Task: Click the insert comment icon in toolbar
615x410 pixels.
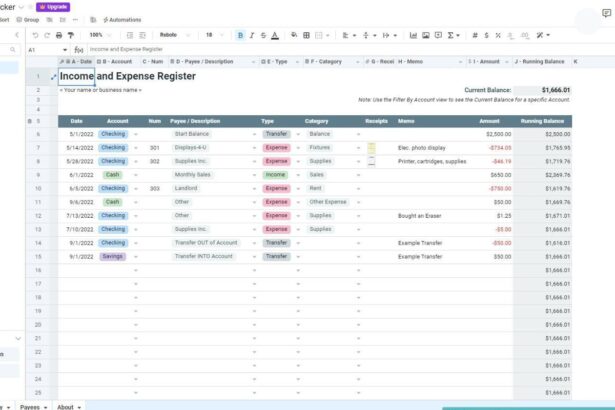Action: coord(438,35)
